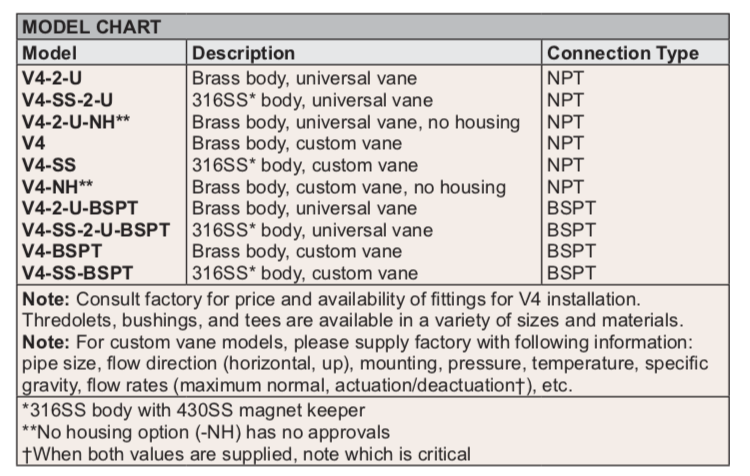Click the MODEL CHART table title
Image resolution: width=750 pixels, height=476 pixels.
(x=92, y=27)
